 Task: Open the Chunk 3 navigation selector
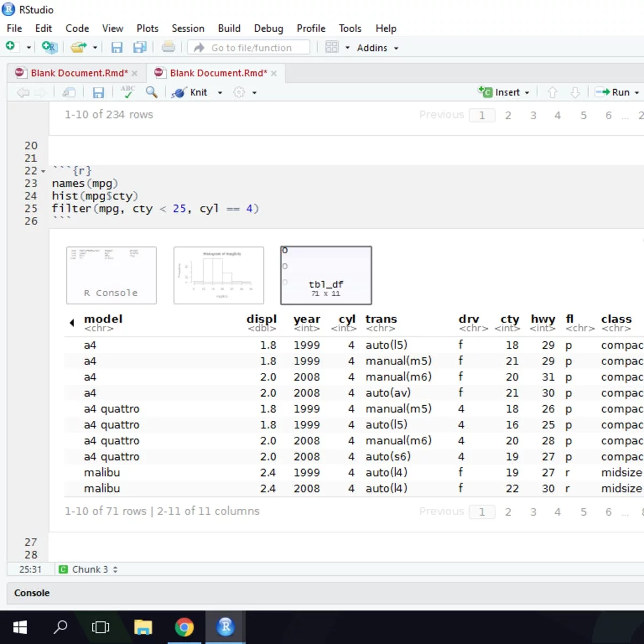tap(89, 569)
